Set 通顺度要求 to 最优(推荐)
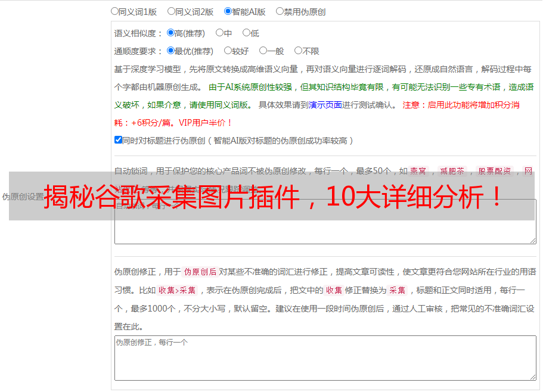This screenshot has height=392, width=543. tap(170, 51)
